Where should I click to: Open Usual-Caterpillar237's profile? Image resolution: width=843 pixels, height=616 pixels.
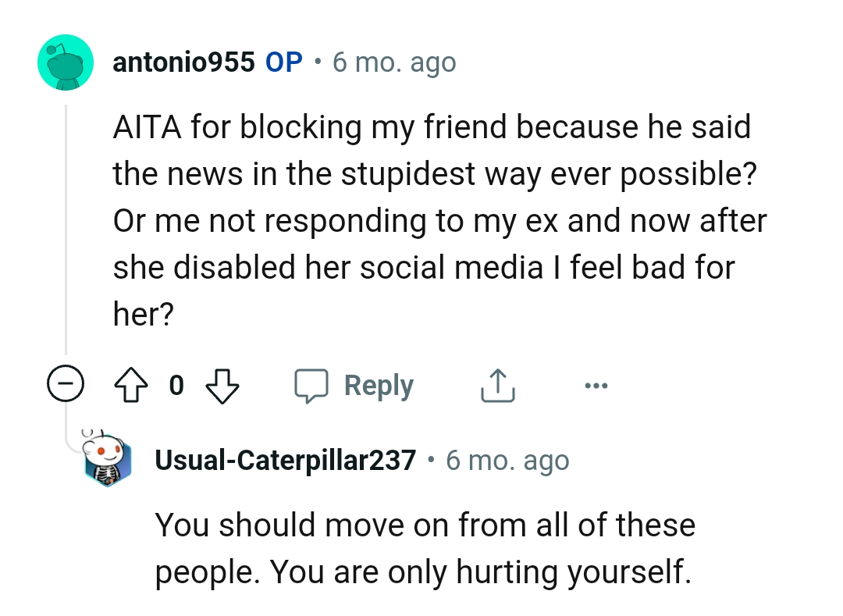click(x=284, y=460)
